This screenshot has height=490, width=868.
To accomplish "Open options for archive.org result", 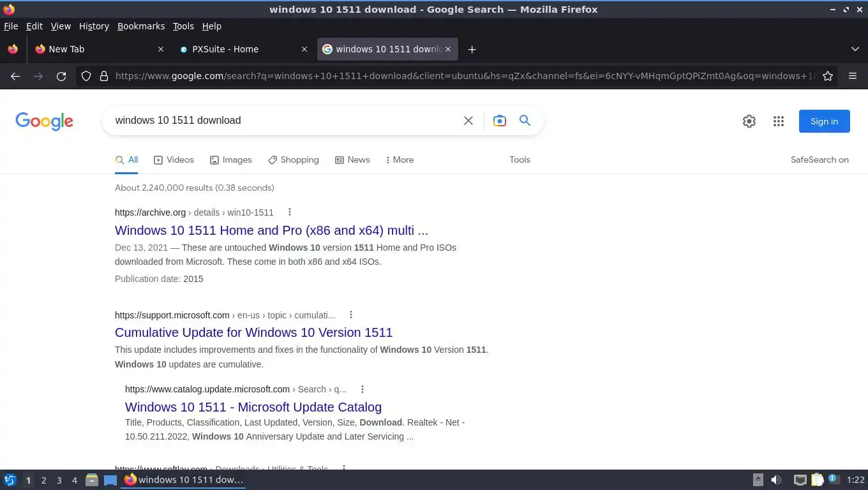I will tap(290, 212).
